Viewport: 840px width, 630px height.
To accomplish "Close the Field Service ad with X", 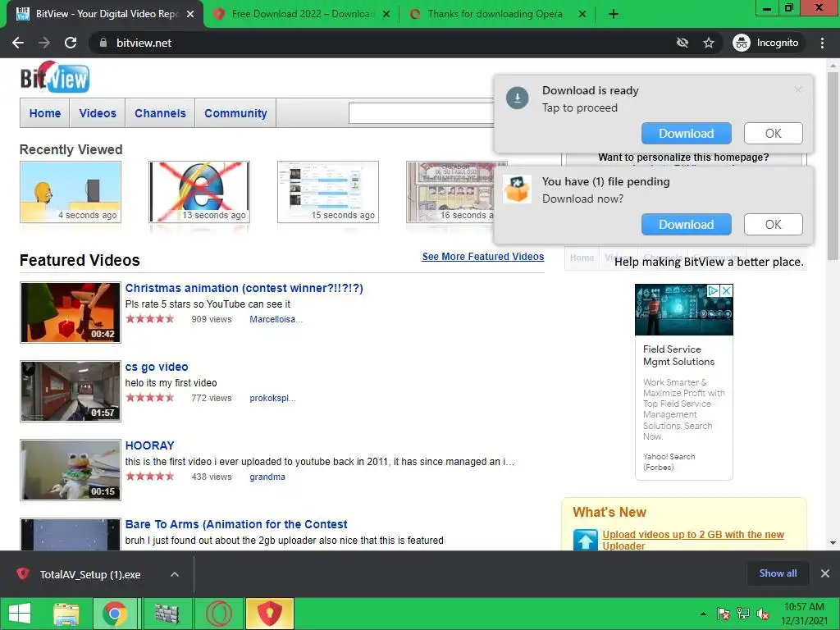I will pos(726,290).
